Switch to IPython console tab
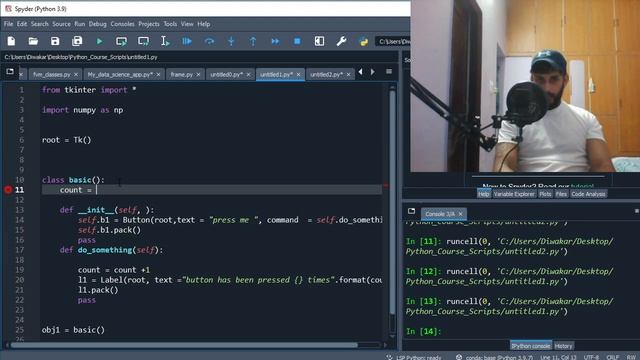640x360 pixels. tap(531, 346)
